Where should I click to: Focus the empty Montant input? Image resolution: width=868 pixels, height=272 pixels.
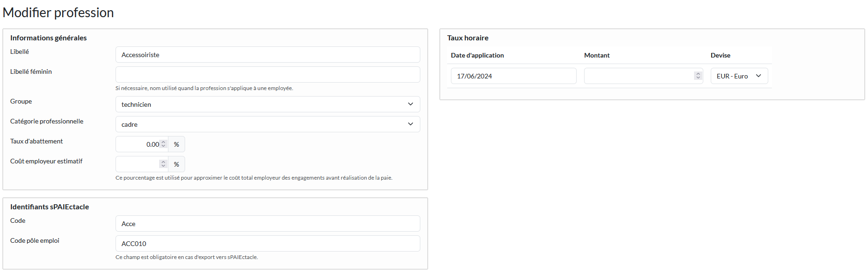click(638, 76)
